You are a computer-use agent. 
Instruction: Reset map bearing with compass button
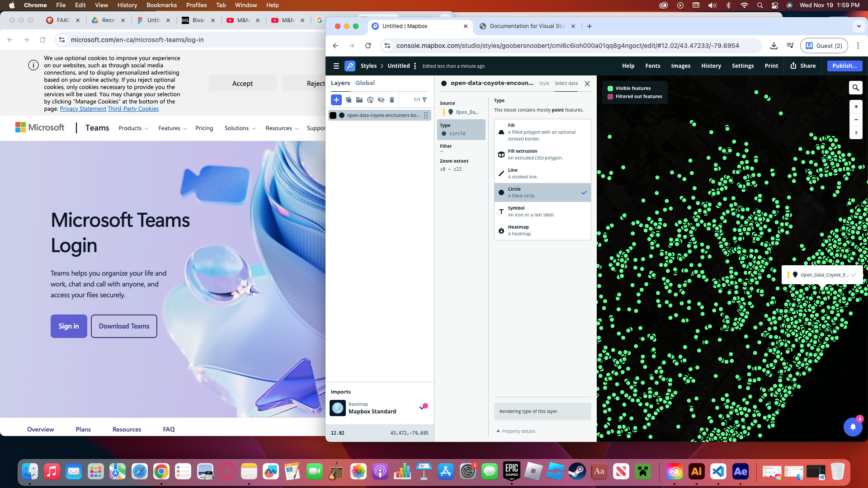tap(856, 133)
